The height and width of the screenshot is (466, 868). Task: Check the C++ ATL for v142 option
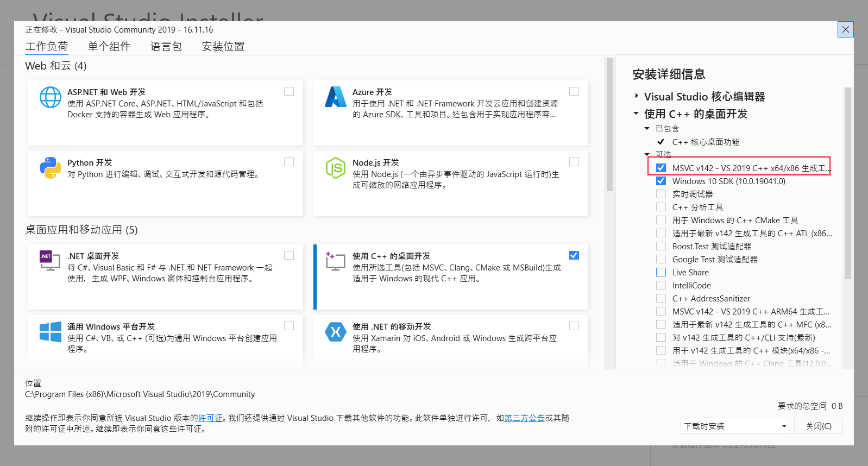[x=661, y=233]
